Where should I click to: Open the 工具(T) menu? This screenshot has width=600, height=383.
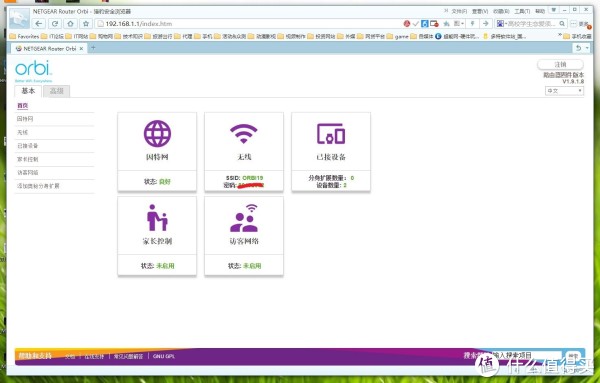click(x=522, y=11)
